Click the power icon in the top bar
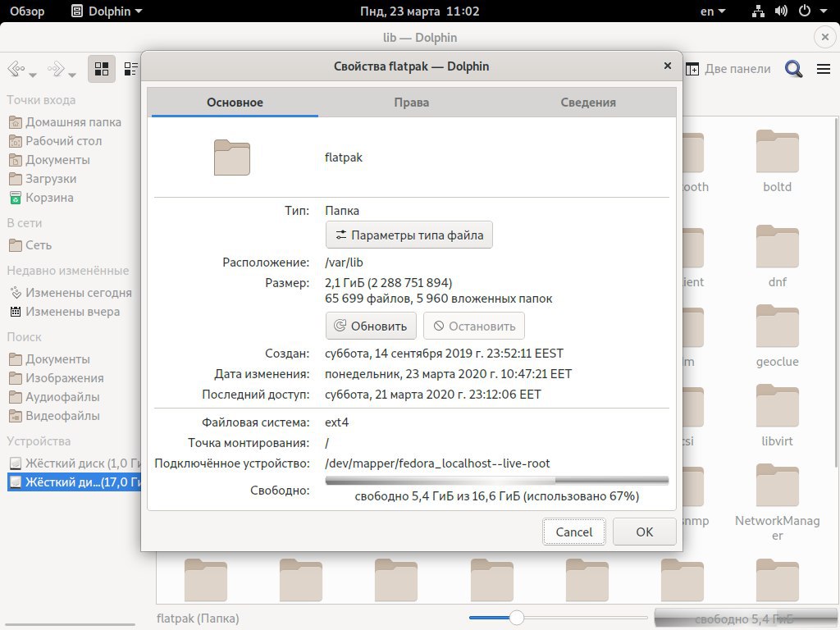 pyautogui.click(x=805, y=11)
